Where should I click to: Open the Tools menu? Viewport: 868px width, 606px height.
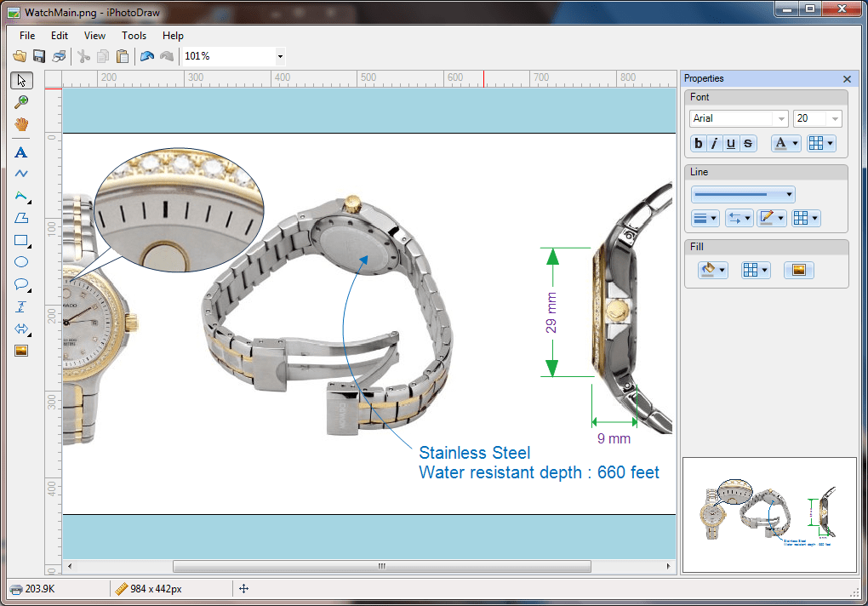(134, 36)
